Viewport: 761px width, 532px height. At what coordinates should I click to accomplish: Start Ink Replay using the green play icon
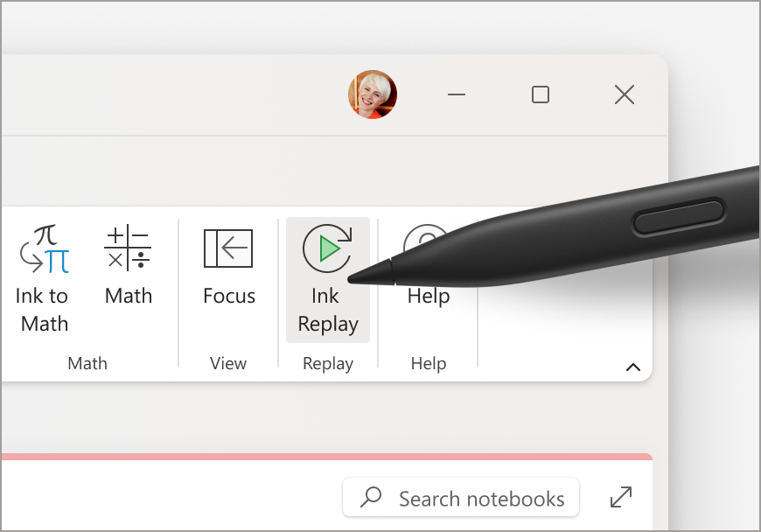(x=327, y=248)
